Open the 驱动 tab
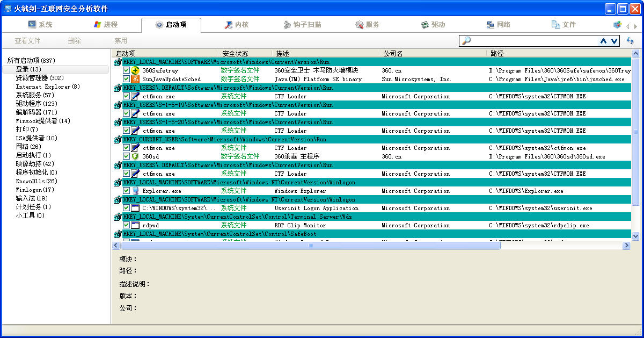The image size is (644, 338). (x=433, y=25)
